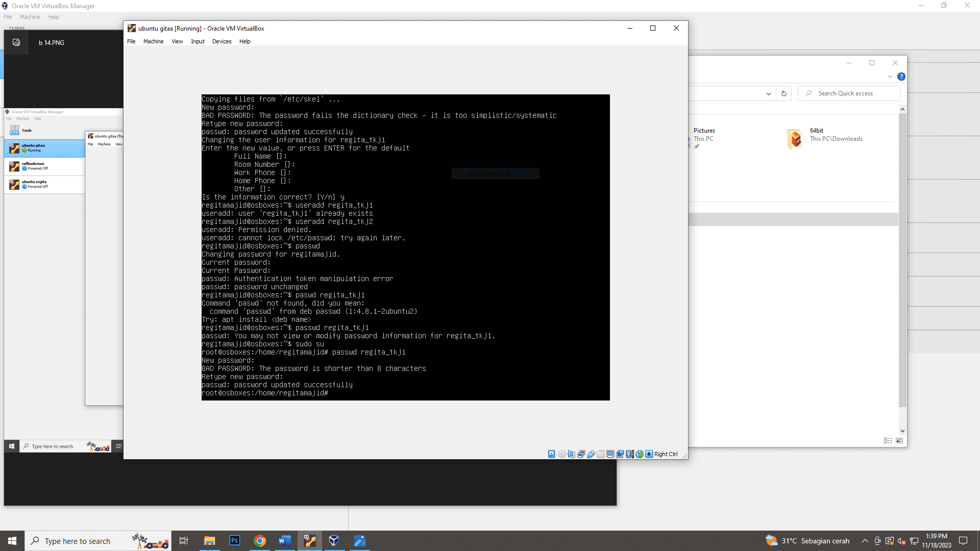This screenshot has width=980, height=551.
Task: Click the weather widget showing 31°C
Action: [x=807, y=541]
